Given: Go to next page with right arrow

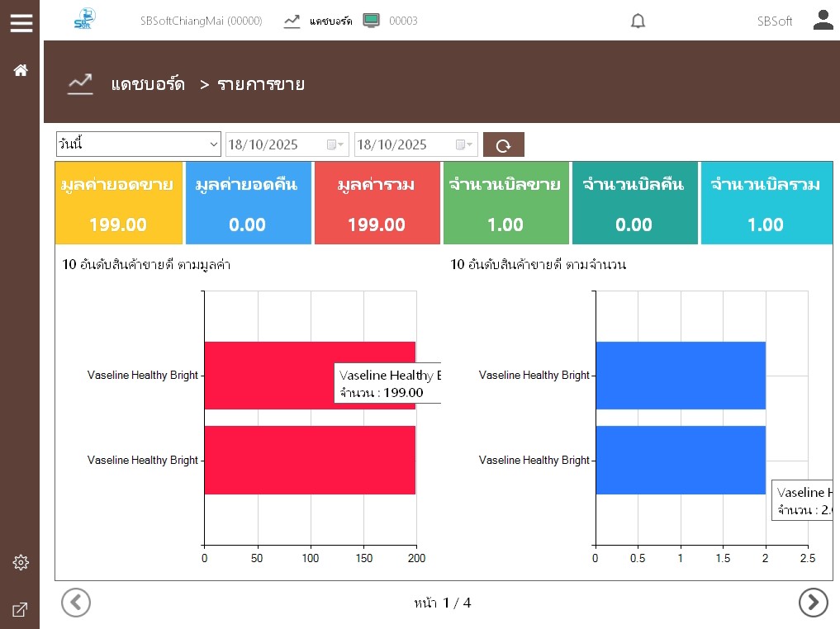Looking at the screenshot, I should (813, 603).
